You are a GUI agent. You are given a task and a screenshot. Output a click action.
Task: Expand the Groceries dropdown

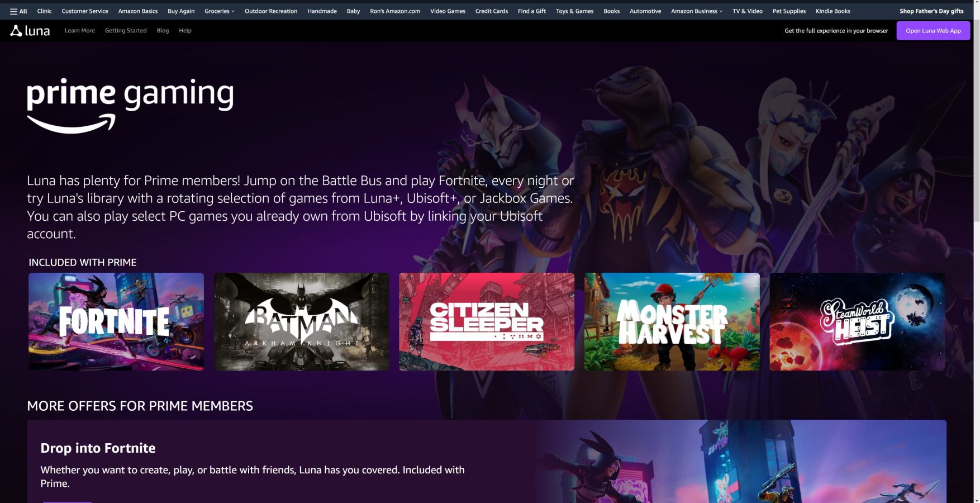pyautogui.click(x=220, y=11)
